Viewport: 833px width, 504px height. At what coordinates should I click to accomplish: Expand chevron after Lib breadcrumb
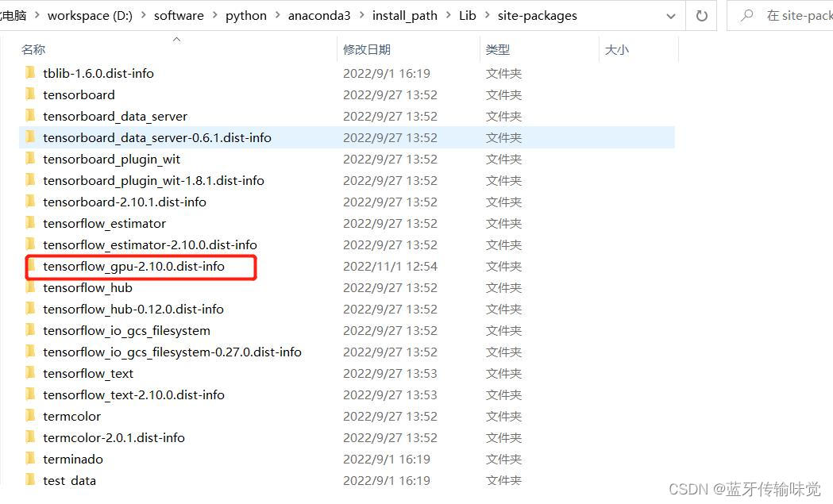point(487,15)
